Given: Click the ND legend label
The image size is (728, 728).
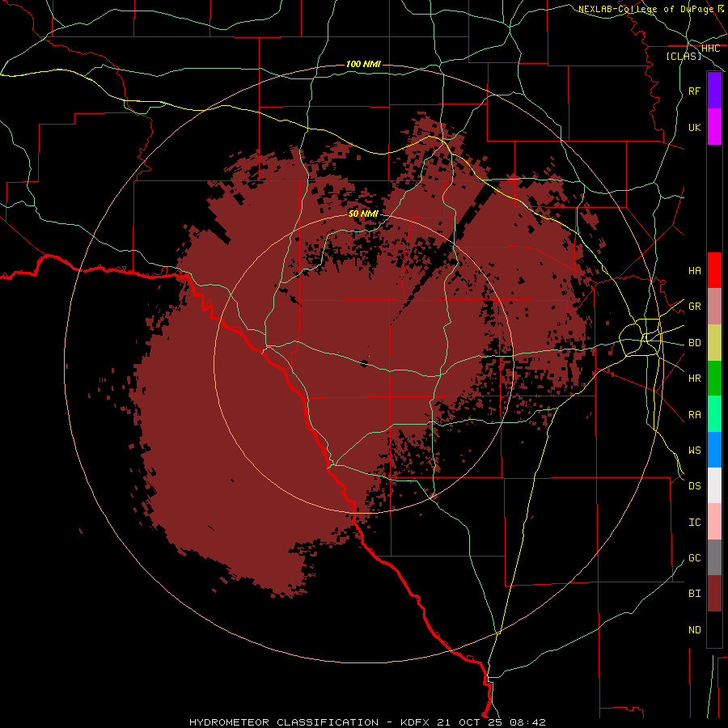Looking at the screenshot, I should tap(694, 630).
